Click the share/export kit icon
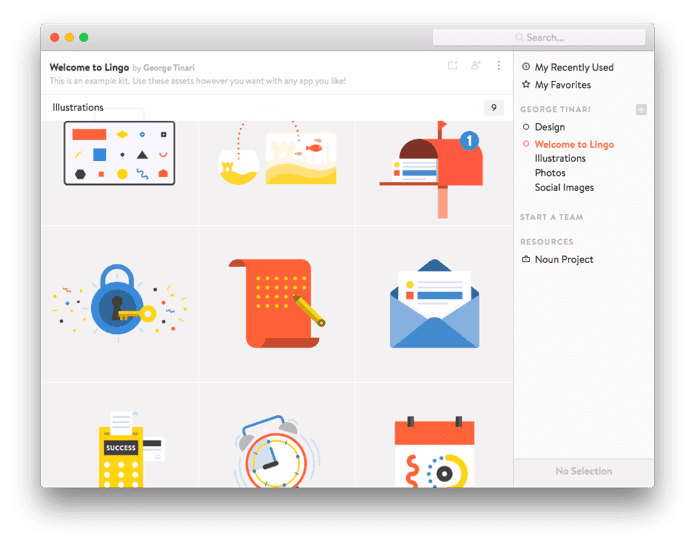This screenshot has width=695, height=546. (453, 66)
